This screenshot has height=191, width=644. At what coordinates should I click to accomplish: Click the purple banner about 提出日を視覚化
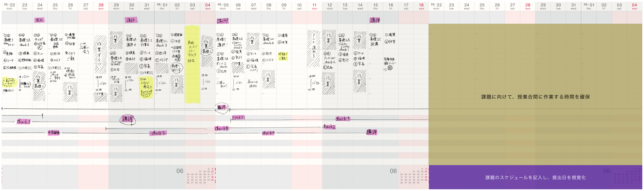[x=535, y=177]
